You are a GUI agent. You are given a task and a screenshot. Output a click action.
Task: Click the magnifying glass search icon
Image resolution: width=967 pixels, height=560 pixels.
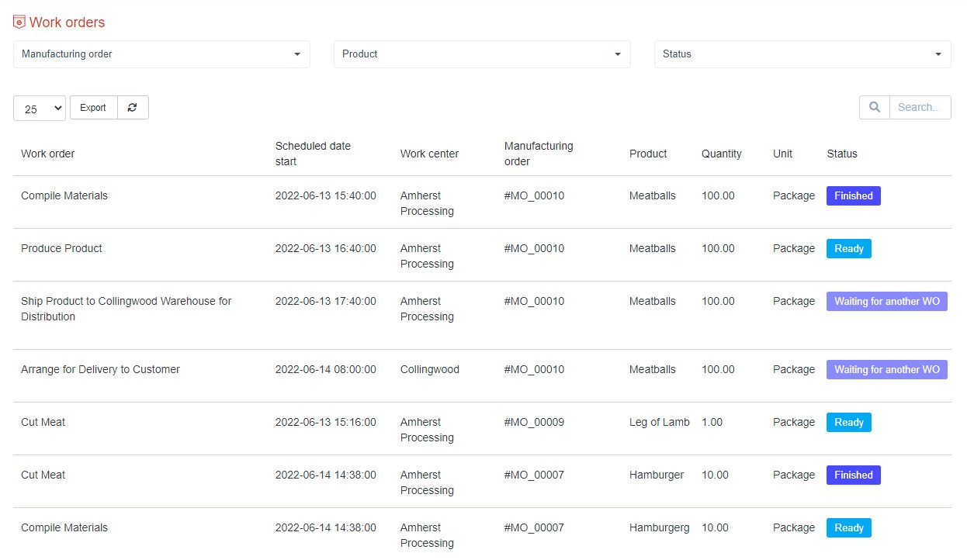[x=874, y=108]
